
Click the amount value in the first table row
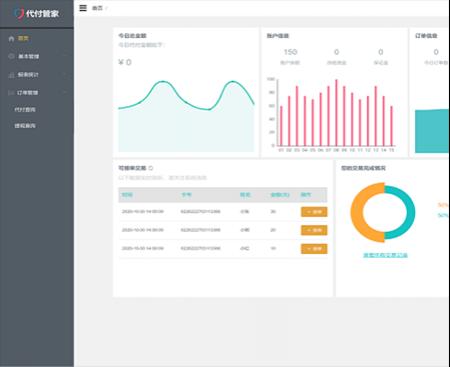click(273, 212)
